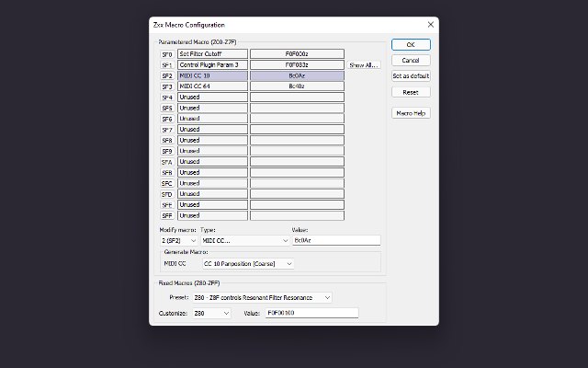Click the empty value field in SFC row

tap(297, 183)
